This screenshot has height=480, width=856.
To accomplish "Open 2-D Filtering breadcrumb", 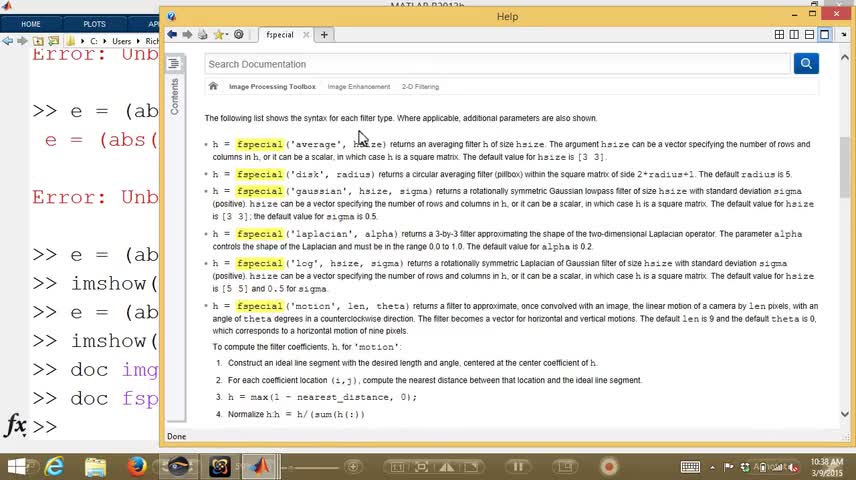I will click(x=420, y=87).
